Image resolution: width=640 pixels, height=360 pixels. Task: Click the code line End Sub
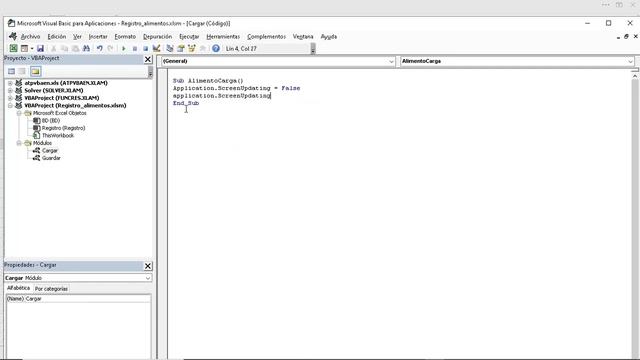click(186, 103)
